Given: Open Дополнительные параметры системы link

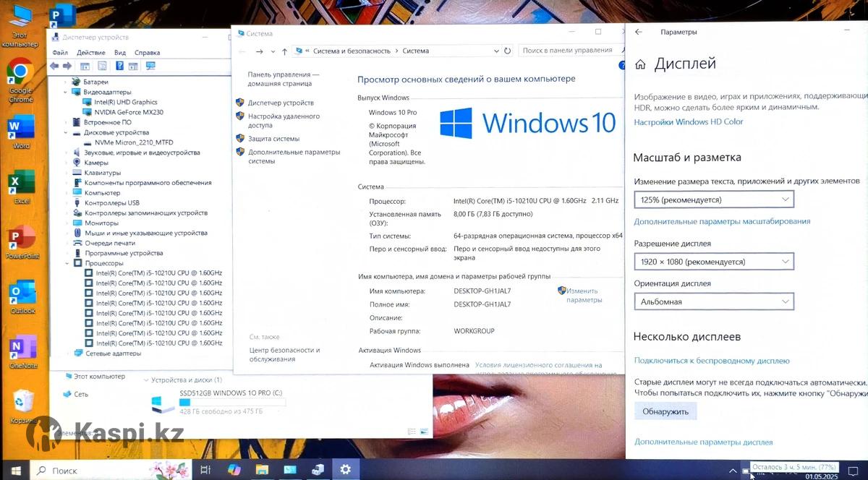Looking at the screenshot, I should click(294, 156).
